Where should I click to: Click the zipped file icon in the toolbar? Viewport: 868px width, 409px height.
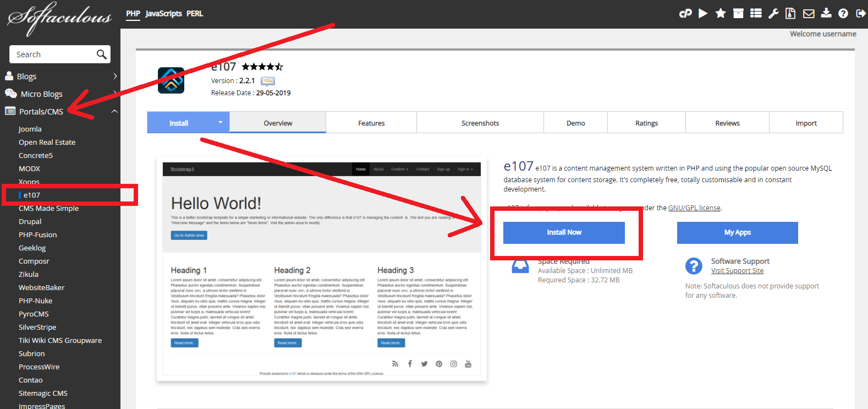(790, 14)
